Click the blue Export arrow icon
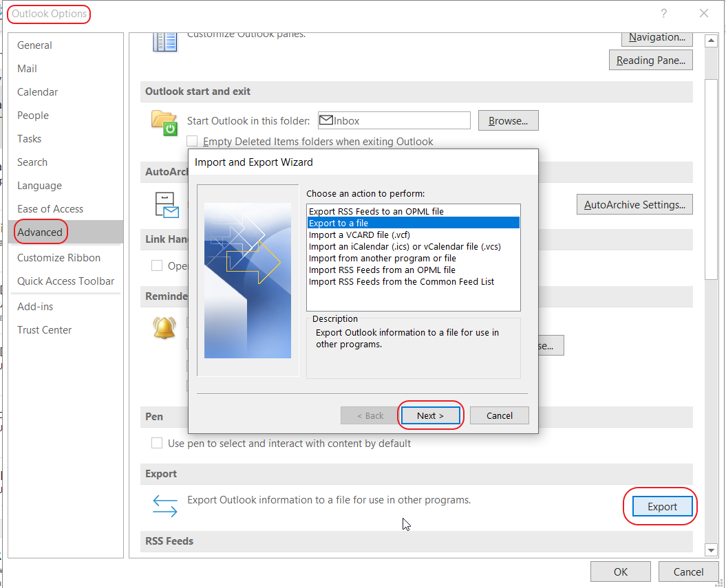The image size is (726, 588). click(x=164, y=505)
